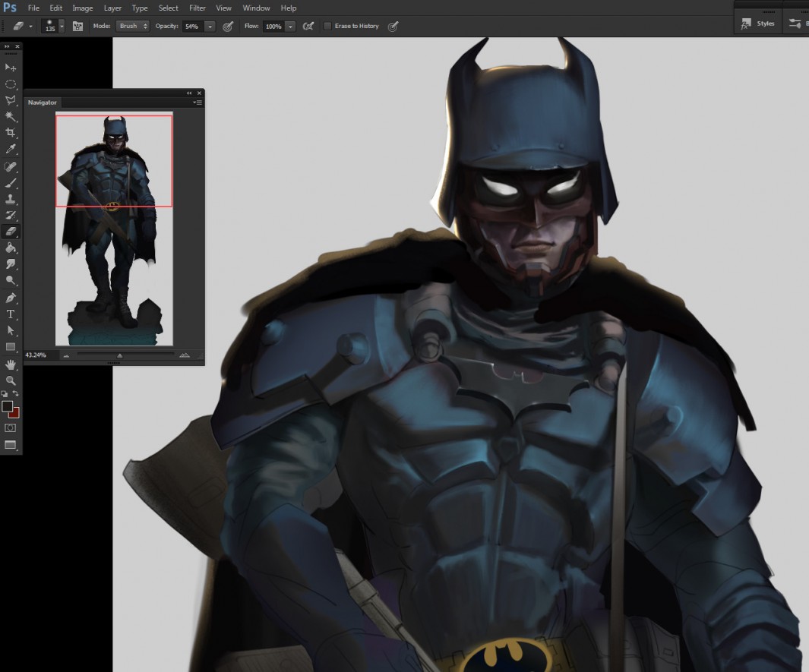809x672 pixels.
Task: Reset default foreground and background colors
Action: [x=5, y=394]
